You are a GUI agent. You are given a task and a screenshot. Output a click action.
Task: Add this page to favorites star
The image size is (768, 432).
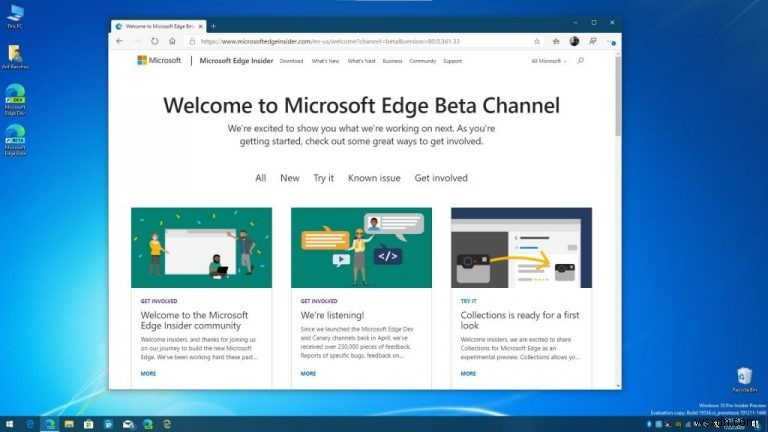(537, 42)
